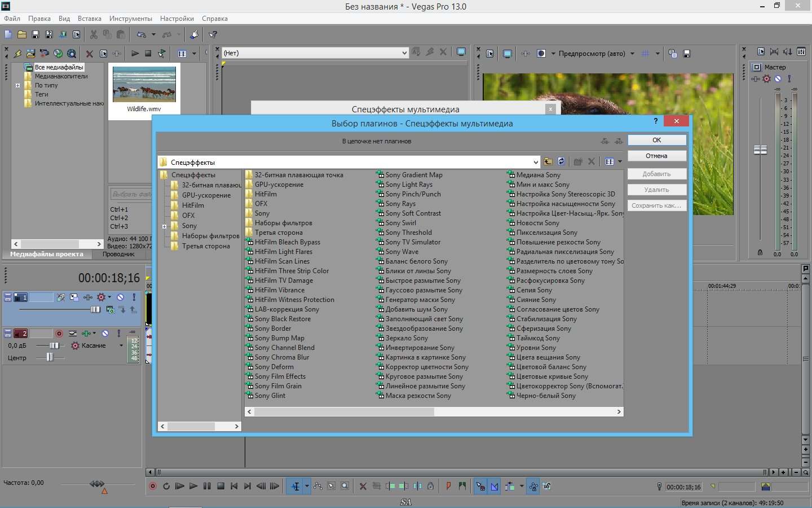Click Copy Snapshot to Clipboard in preview toolbar

click(x=673, y=54)
